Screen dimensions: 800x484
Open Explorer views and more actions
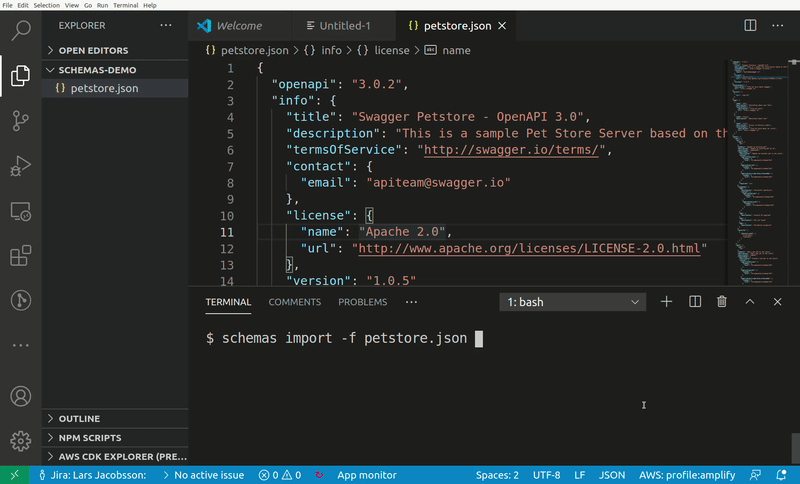point(166,25)
